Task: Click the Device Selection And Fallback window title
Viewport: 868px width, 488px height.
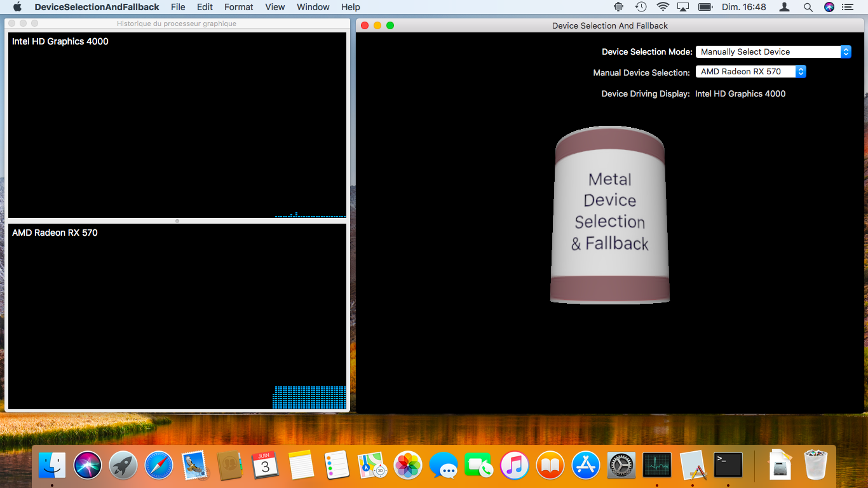Action: click(610, 25)
